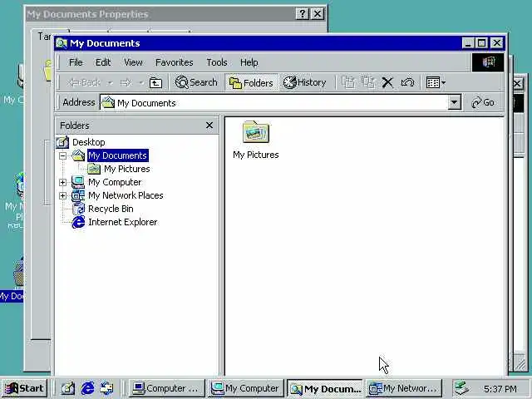Expand the My Computer tree node
This screenshot has width=532, height=399.
[63, 182]
